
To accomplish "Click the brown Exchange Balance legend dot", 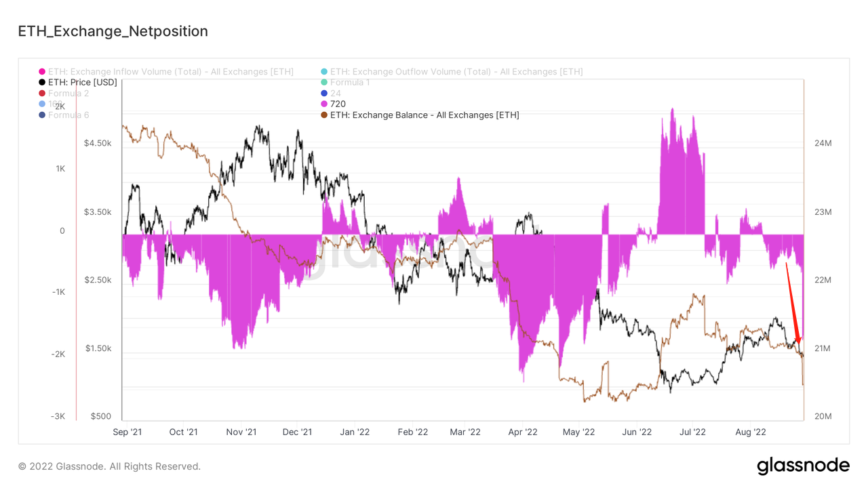I will click(x=324, y=115).
